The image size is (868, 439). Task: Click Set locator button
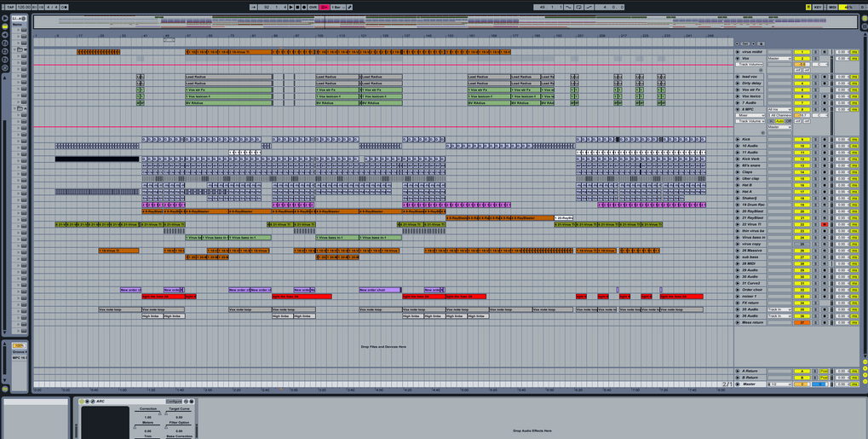click(x=745, y=43)
